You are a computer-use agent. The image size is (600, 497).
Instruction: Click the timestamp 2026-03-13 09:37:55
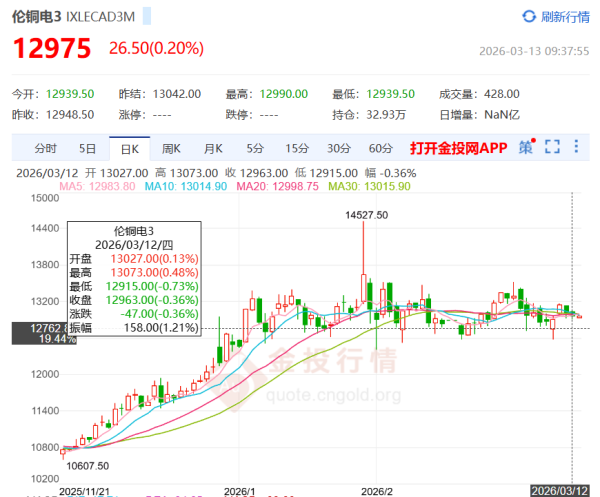534,51
